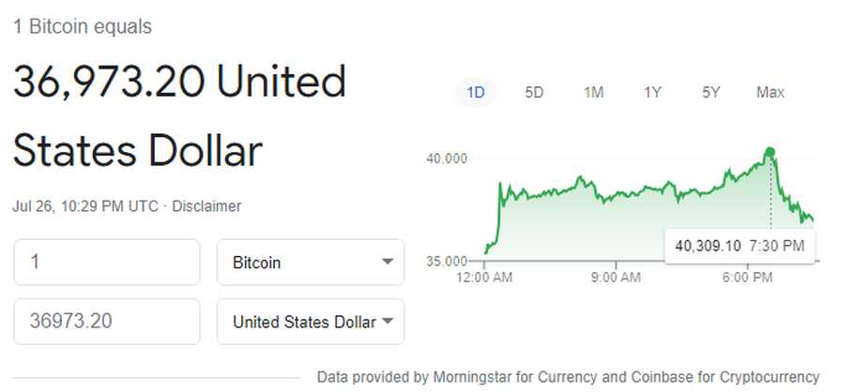Open the United States Dollar dropdown
868x392 pixels.
click(x=311, y=322)
